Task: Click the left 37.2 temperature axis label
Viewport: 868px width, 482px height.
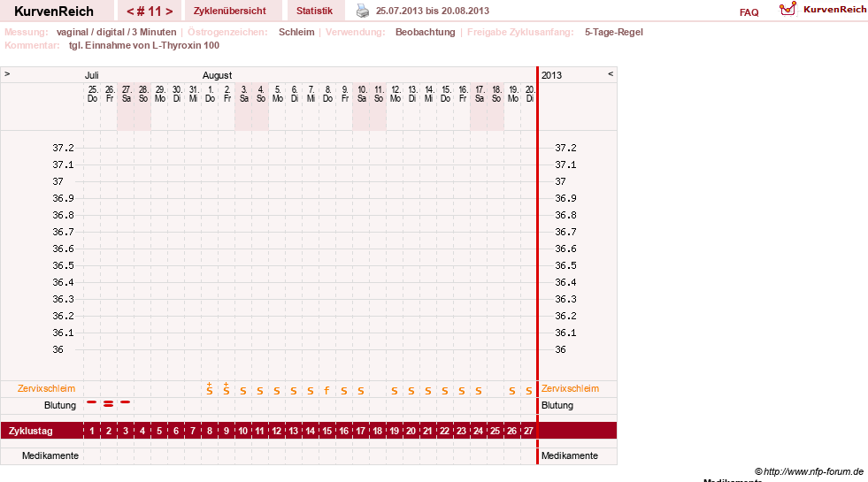Action: [x=63, y=148]
